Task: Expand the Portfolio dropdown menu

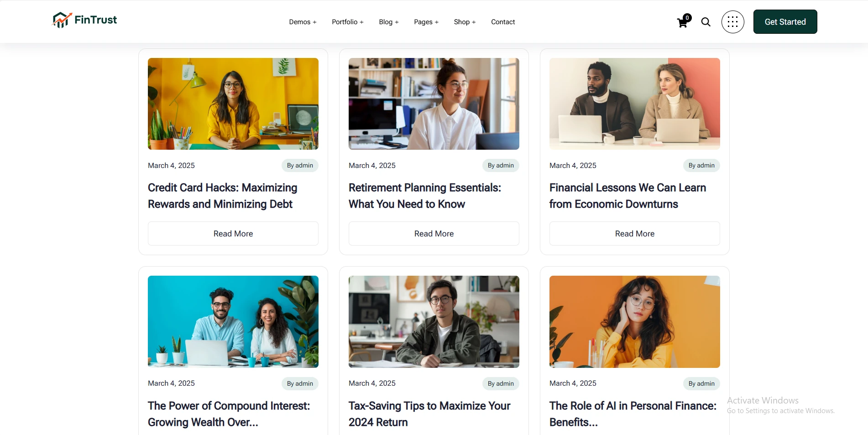Action: pos(347,22)
